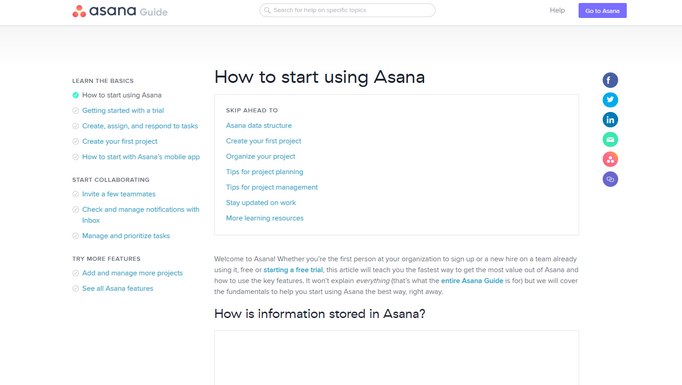The image size is (682, 385).
Task: Jump to Stay updated on work
Action: click(261, 203)
